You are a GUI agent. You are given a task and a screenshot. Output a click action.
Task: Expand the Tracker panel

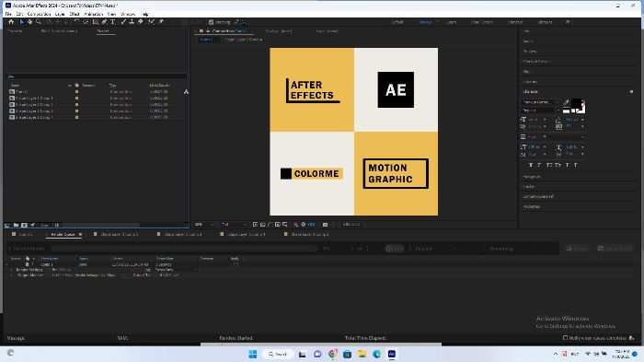529,186
